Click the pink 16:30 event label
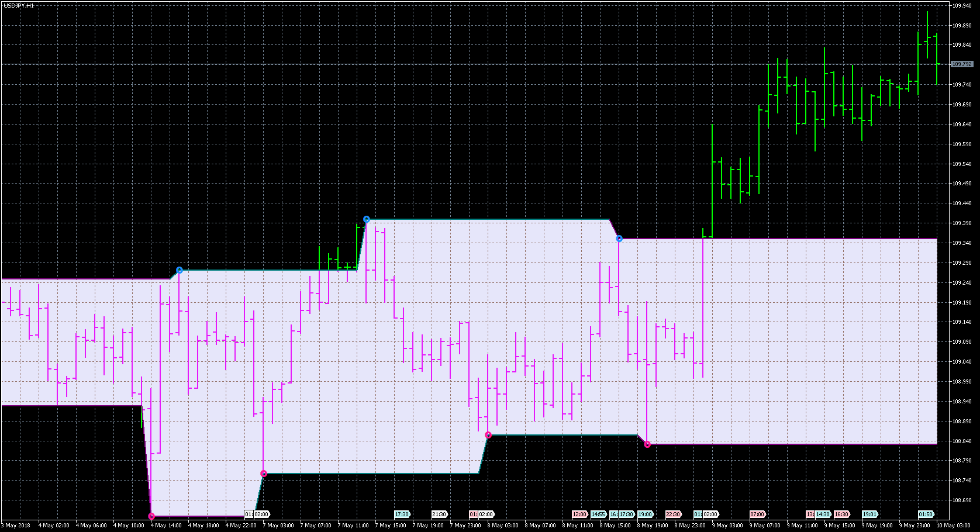Image resolution: width=980 pixels, height=532 pixels. pos(841,514)
